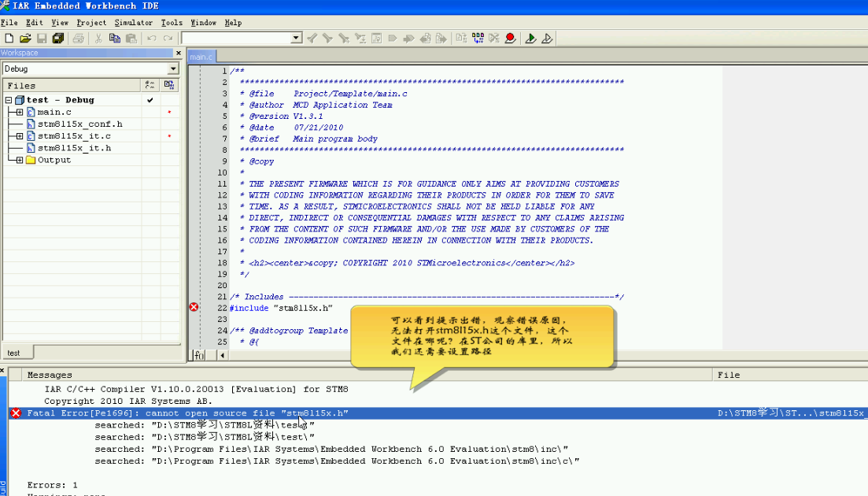Screen dimensions: 868x496
Task: Open the Debug configuration dropdown
Action: [x=172, y=68]
